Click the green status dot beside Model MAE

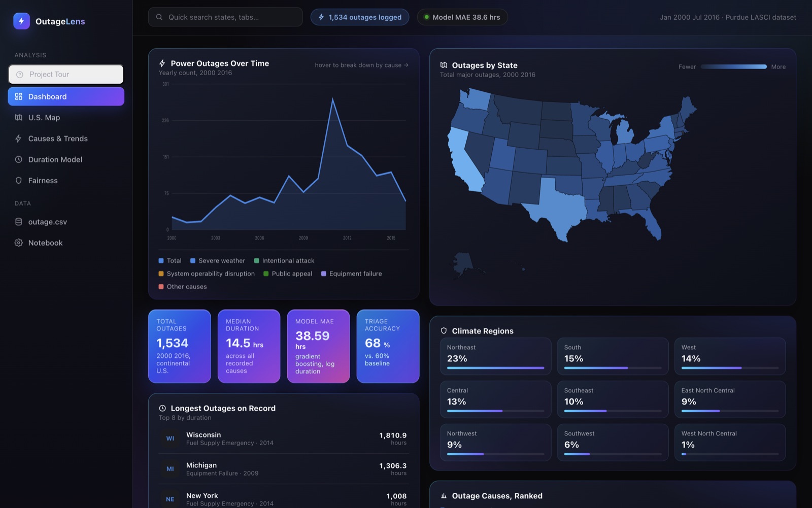427,17
